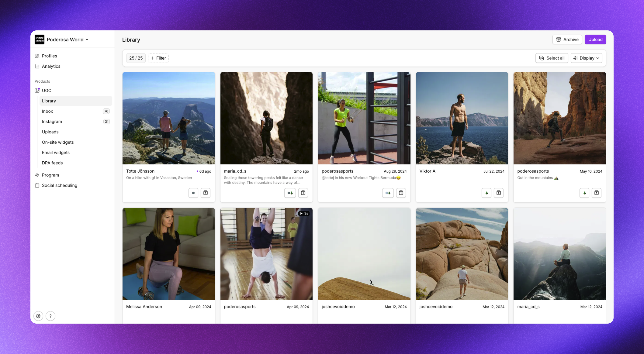644x354 pixels.
Task: Open maria_cd_s misty mountain photo
Action: [560, 254]
